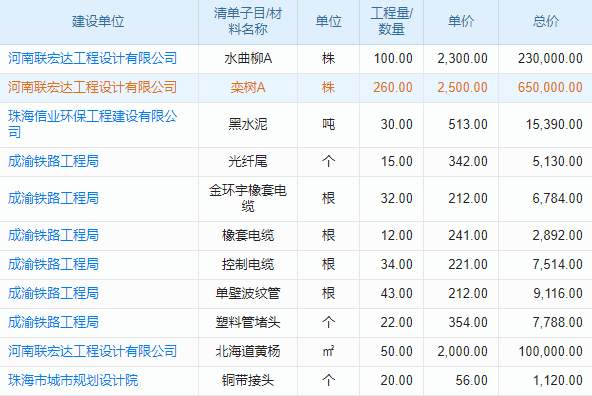Screen dimensions: 592x396
Task: Click total price 7,514.00
Action: pyautogui.click(x=557, y=264)
